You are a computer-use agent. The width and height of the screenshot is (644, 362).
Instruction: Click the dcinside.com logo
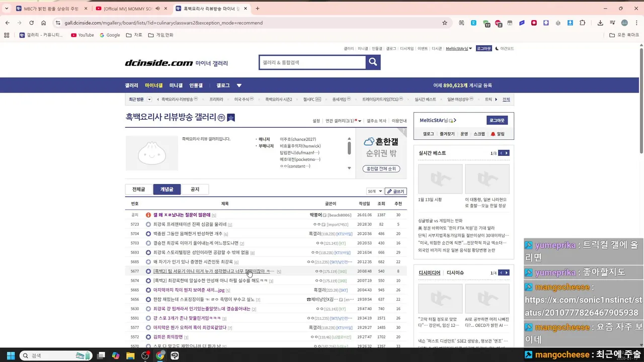point(159,63)
